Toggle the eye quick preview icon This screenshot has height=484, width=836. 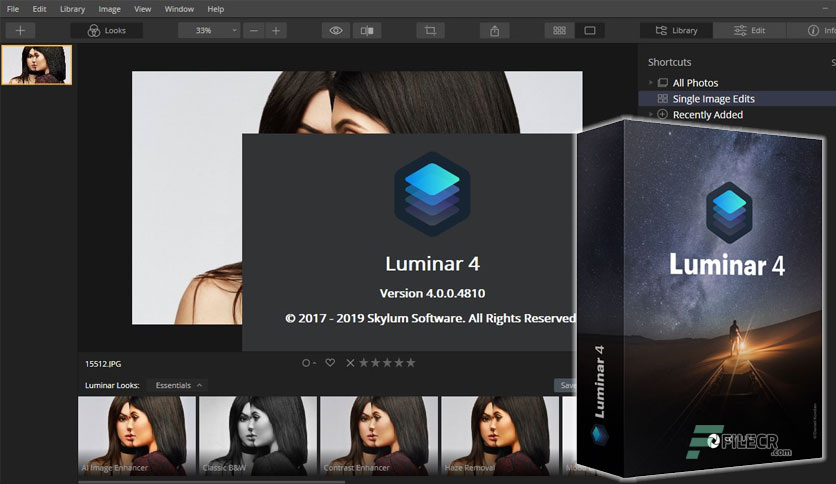(x=336, y=30)
